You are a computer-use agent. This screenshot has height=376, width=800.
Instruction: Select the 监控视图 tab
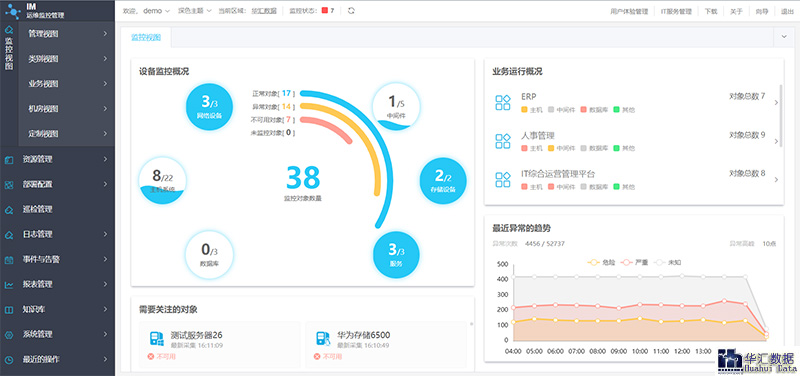coord(146,37)
